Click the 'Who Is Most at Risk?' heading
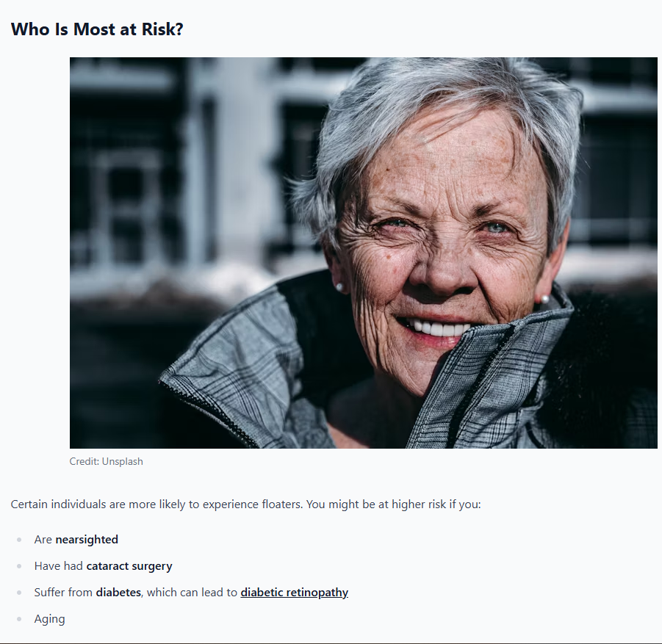The height and width of the screenshot is (644, 662). [97, 29]
